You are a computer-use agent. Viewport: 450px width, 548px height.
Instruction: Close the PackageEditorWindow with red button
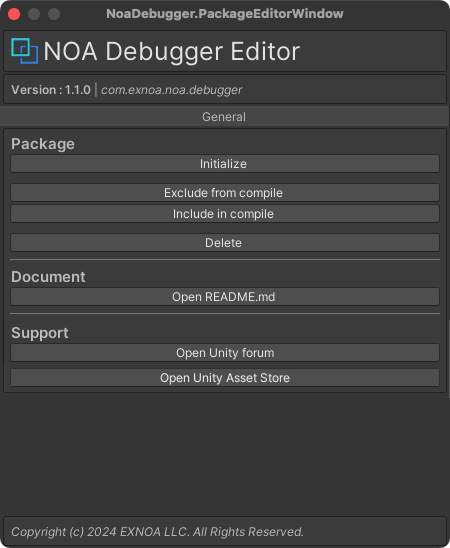coord(14,14)
